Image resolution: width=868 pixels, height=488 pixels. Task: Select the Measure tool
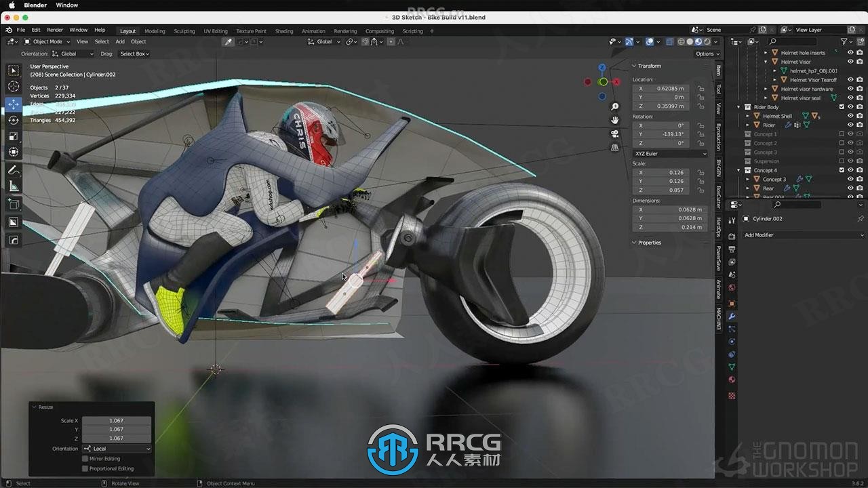tap(14, 186)
